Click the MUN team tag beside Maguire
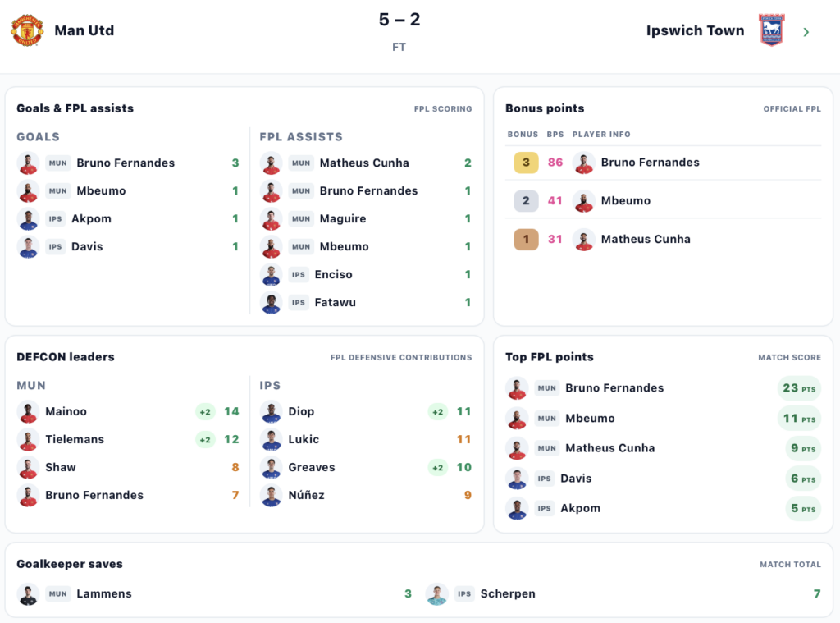The width and height of the screenshot is (840, 623). [301, 218]
